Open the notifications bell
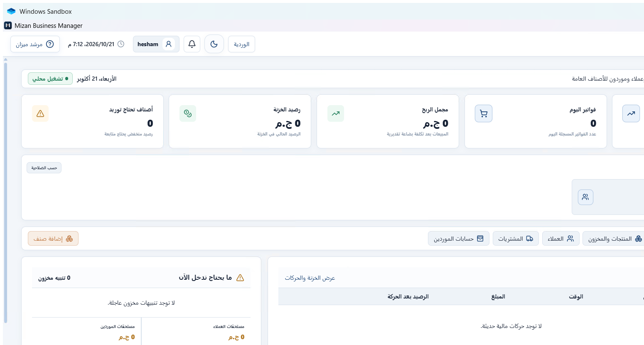The image size is (644, 345). tap(192, 44)
